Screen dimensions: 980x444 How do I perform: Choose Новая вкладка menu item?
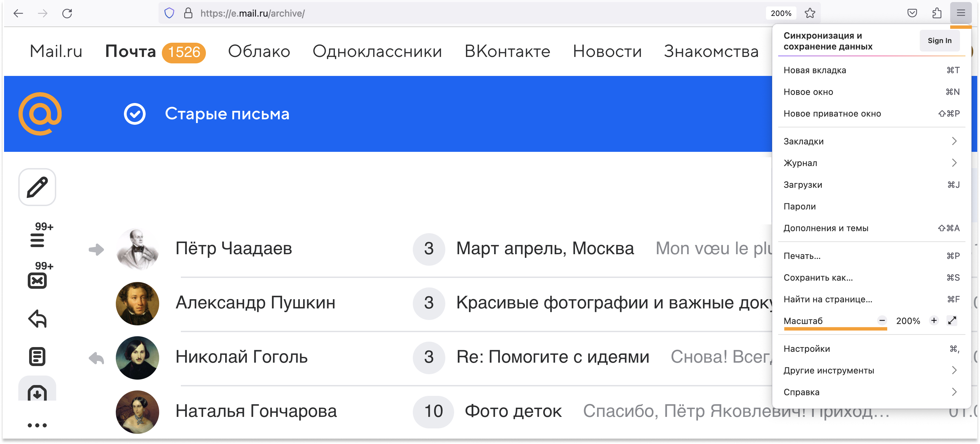871,70
